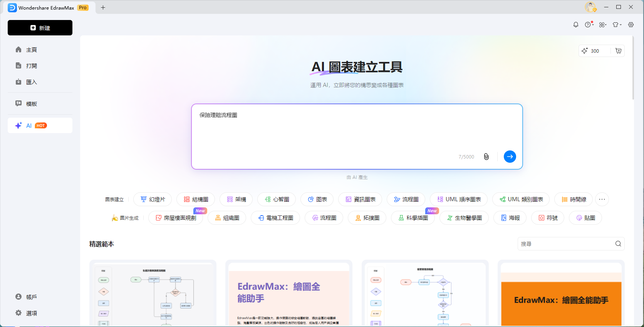The height and width of the screenshot is (327, 644).
Task: Send the prompt with arrow button
Action: pos(510,157)
